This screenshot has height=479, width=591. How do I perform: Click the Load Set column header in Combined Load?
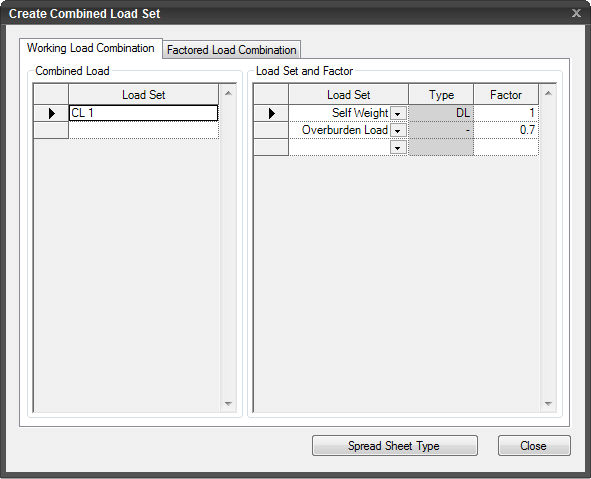(143, 95)
